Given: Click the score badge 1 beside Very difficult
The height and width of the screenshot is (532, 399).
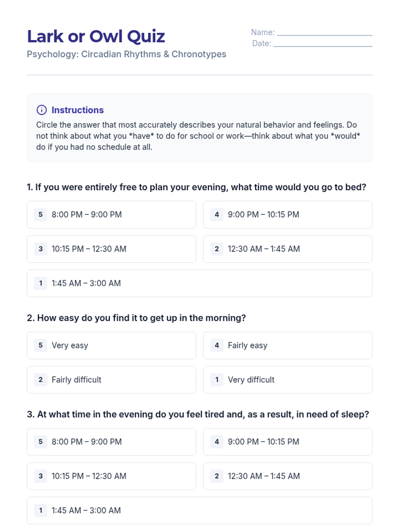Looking at the screenshot, I should click(217, 380).
